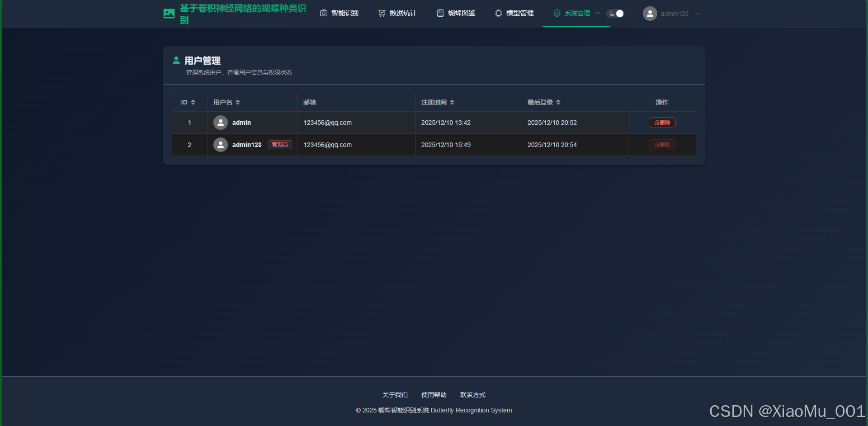
Task: Click the email 123456@qq.com in admin123 row
Action: pyautogui.click(x=328, y=145)
